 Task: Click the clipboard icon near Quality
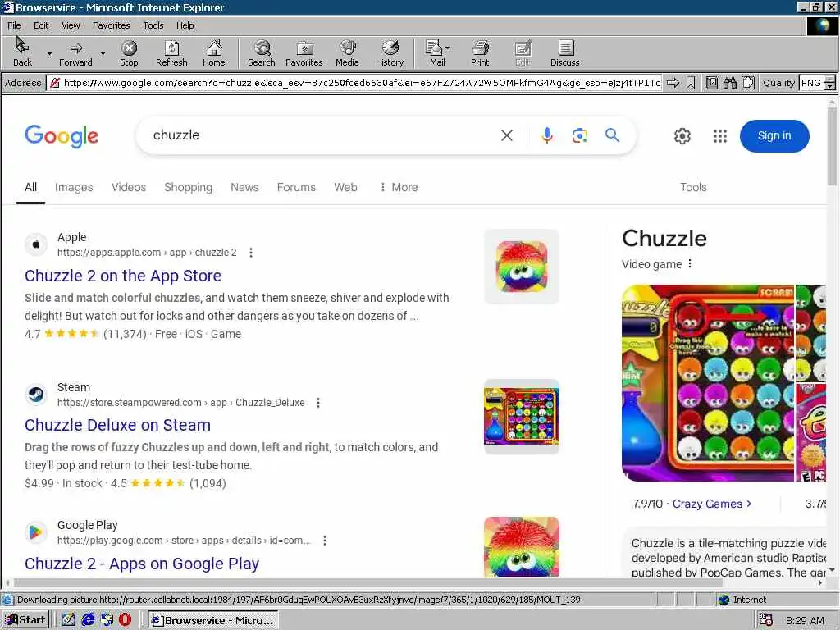pos(748,83)
